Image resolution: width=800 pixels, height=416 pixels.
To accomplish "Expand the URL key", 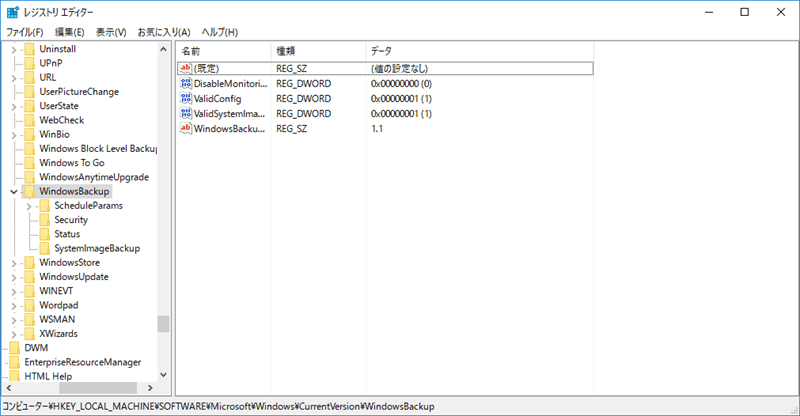I will (x=14, y=78).
